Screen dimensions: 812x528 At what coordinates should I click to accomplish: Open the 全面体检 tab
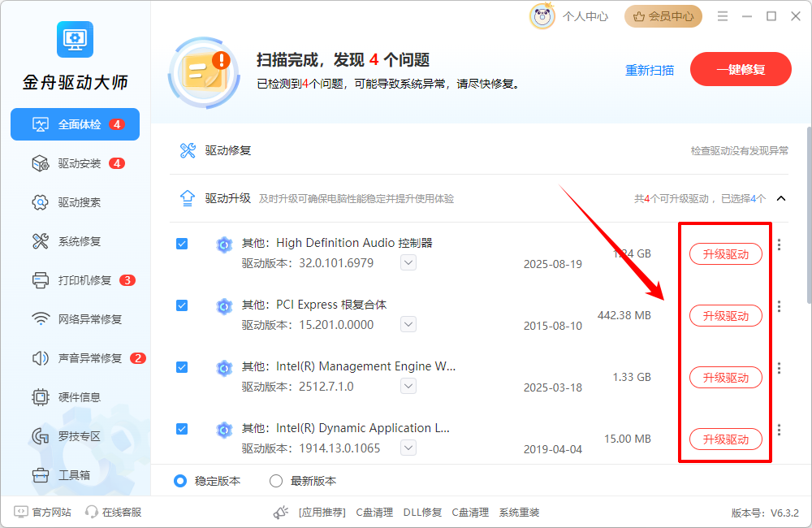(75, 124)
